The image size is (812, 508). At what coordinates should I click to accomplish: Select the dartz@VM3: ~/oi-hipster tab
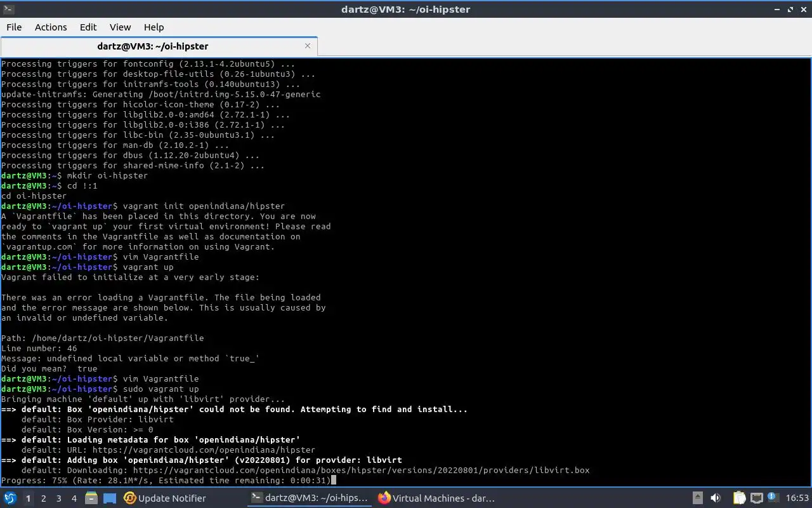coord(159,46)
